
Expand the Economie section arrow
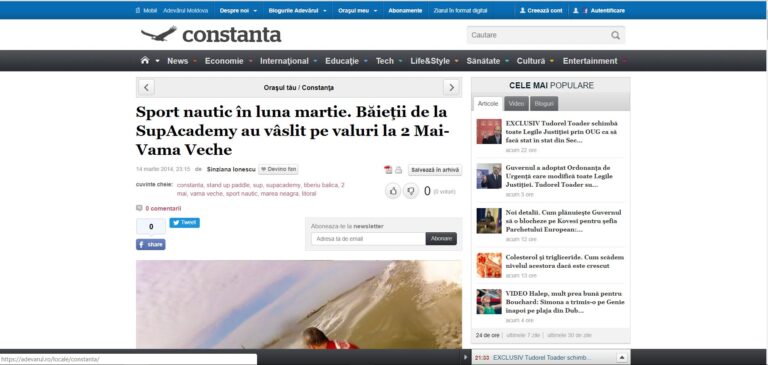click(x=251, y=61)
